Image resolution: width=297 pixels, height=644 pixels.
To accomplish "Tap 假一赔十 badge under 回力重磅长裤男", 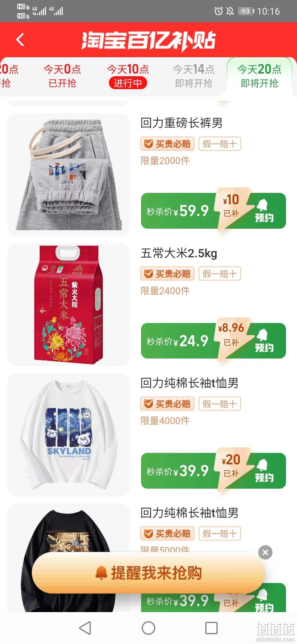I will [220, 144].
